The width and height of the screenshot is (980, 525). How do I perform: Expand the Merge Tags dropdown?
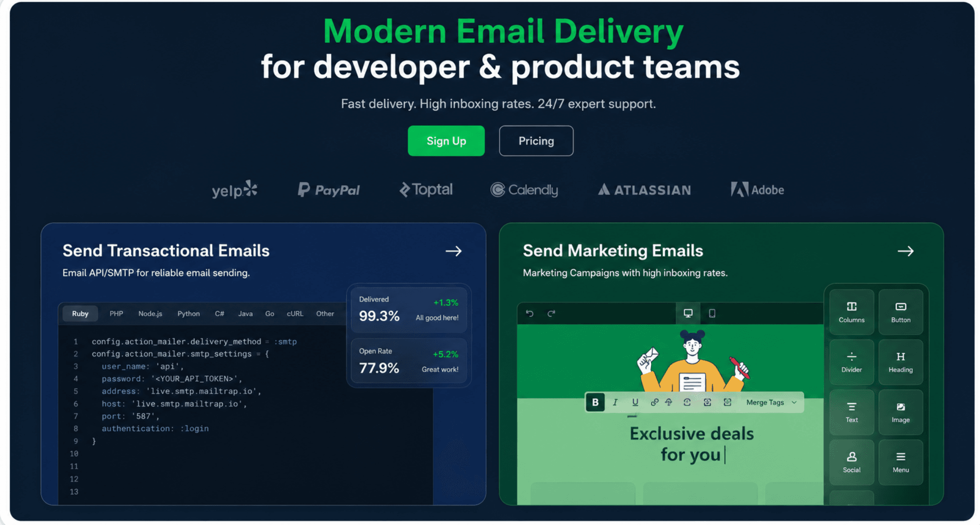(x=771, y=402)
